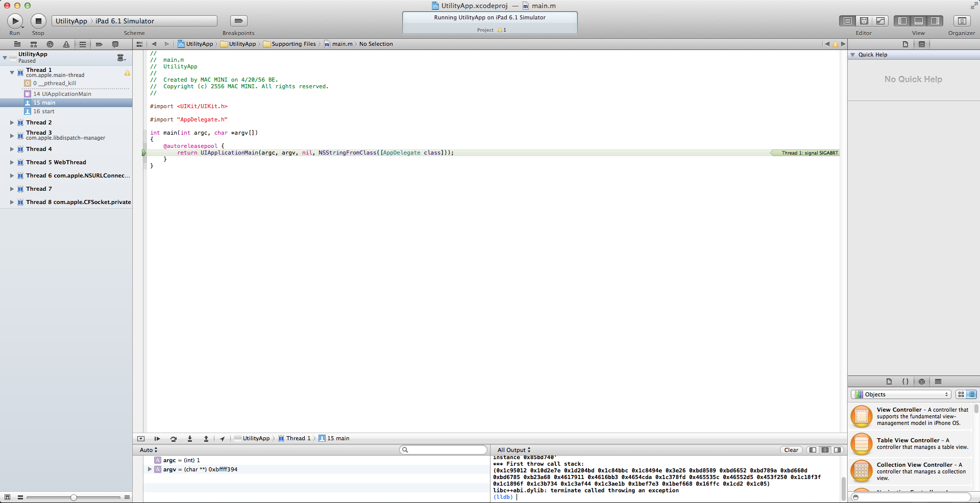Switch to the Assistant editor
This screenshot has height=503, width=980.
(864, 21)
